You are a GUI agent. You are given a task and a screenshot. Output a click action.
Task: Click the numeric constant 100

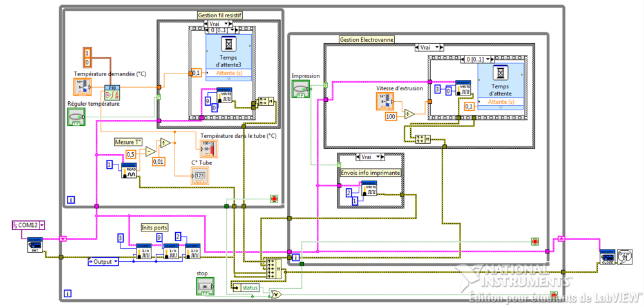pyautogui.click(x=390, y=117)
